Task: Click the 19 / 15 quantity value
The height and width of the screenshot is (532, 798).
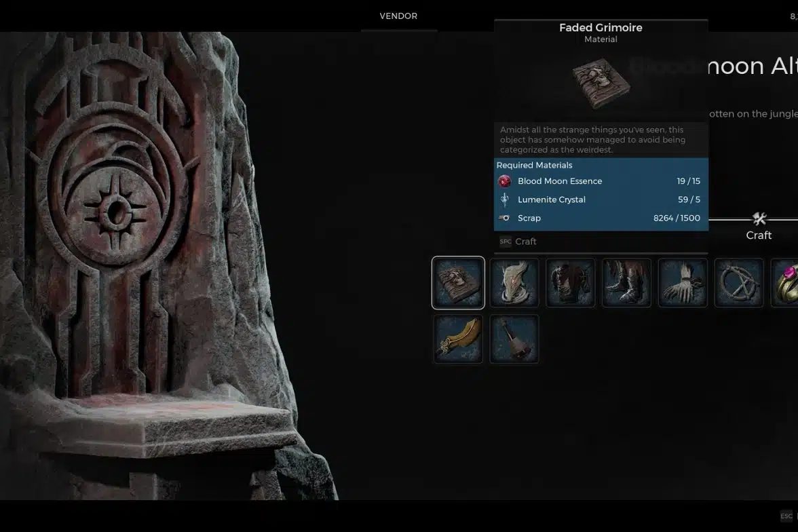Action: click(x=689, y=181)
